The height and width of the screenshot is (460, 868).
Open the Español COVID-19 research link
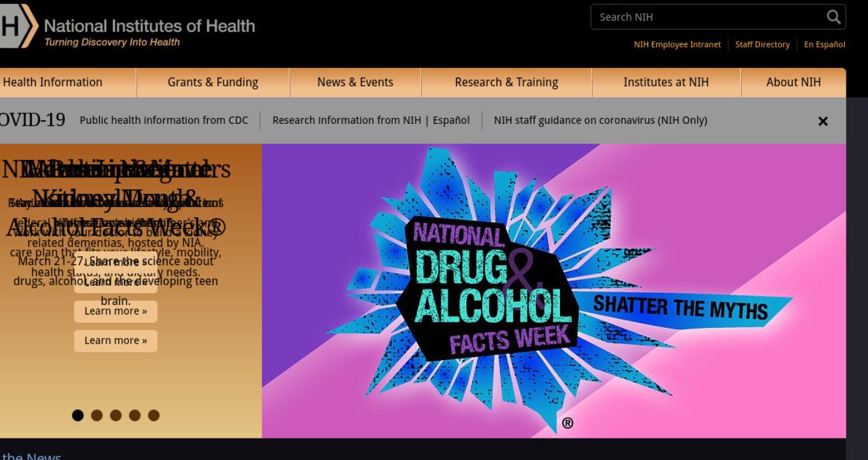(x=451, y=120)
